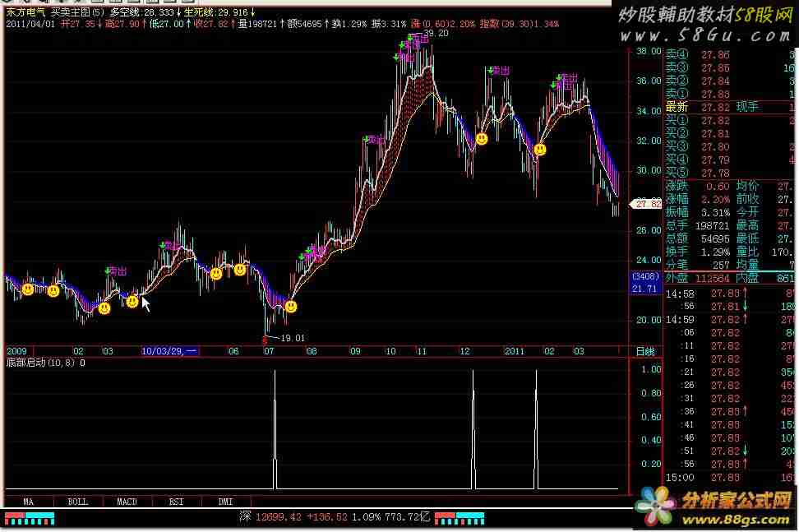Click the 20.00 price axis label
Screen dimensions: 799x532
(x=649, y=320)
